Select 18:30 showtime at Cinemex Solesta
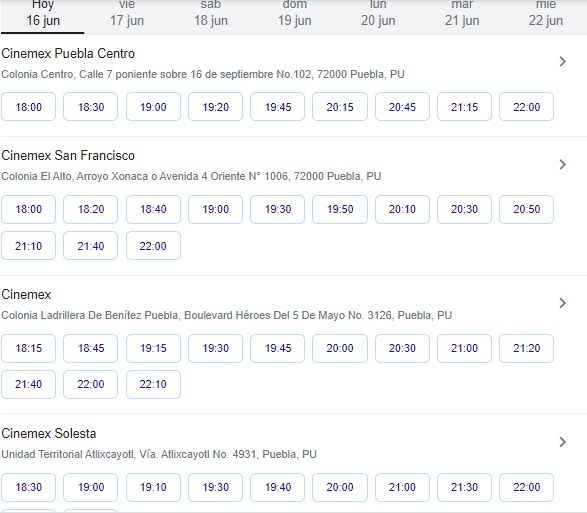Screen dimensions: 587x513 pyautogui.click(x=28, y=487)
